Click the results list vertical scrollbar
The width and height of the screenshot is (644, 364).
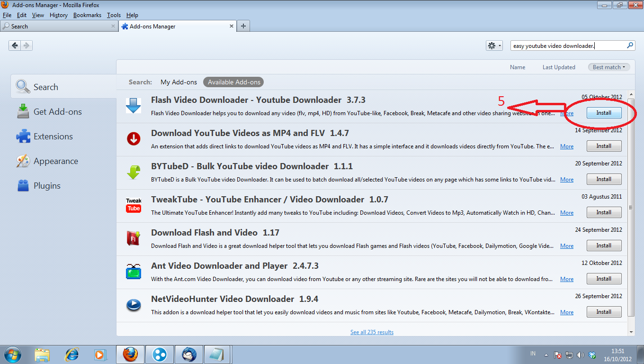pos(630,208)
